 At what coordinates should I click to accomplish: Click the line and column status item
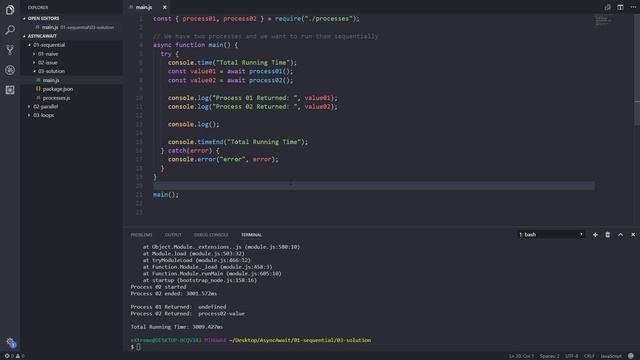pos(521,356)
